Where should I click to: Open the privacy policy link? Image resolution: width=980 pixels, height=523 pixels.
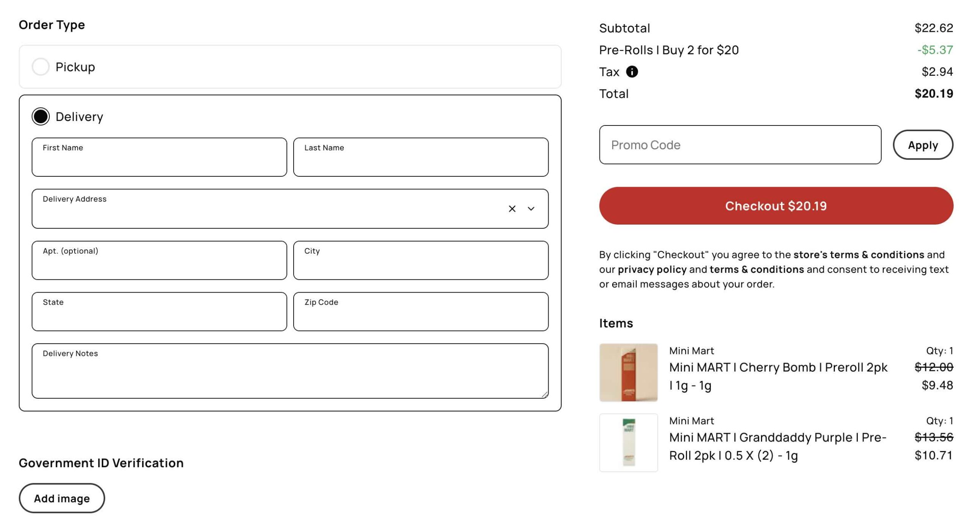point(652,269)
